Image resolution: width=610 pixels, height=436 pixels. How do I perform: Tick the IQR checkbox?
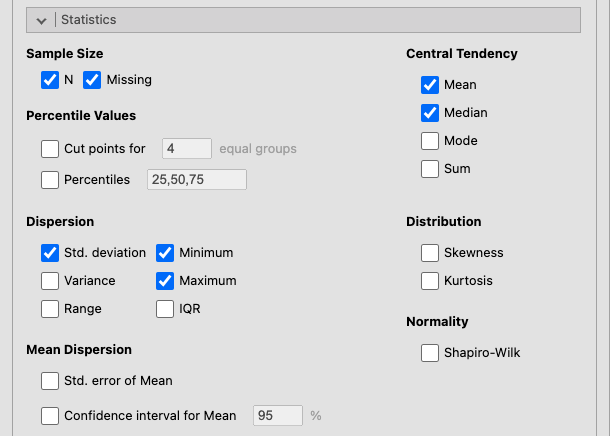pyautogui.click(x=165, y=309)
